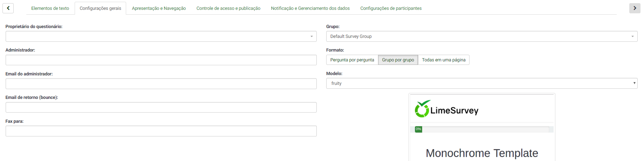Go to Controle de acesso e publicação tab
This screenshot has height=161, width=644.
228,8
